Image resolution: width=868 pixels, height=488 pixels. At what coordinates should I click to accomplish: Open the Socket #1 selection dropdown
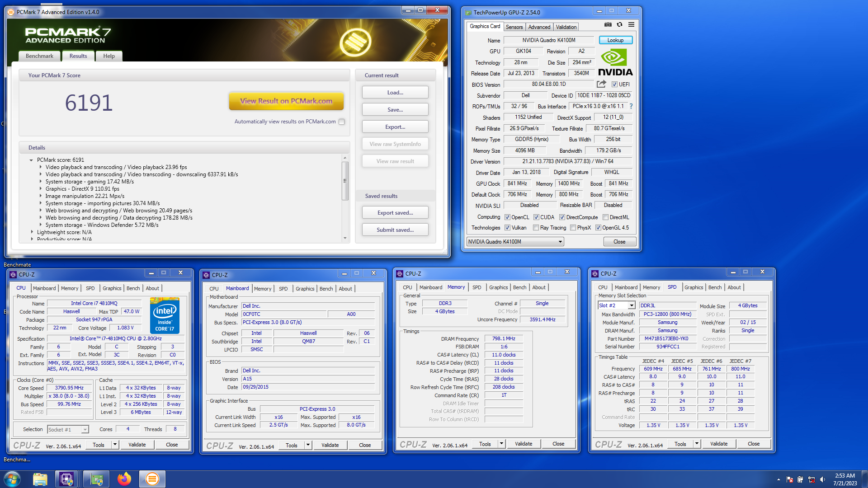pos(68,430)
